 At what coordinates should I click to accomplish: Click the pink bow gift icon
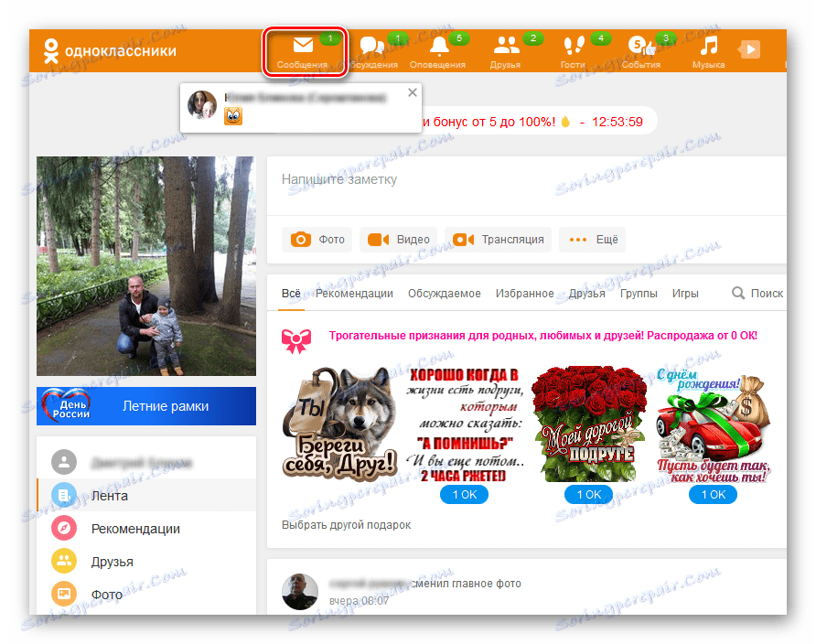pyautogui.click(x=296, y=340)
